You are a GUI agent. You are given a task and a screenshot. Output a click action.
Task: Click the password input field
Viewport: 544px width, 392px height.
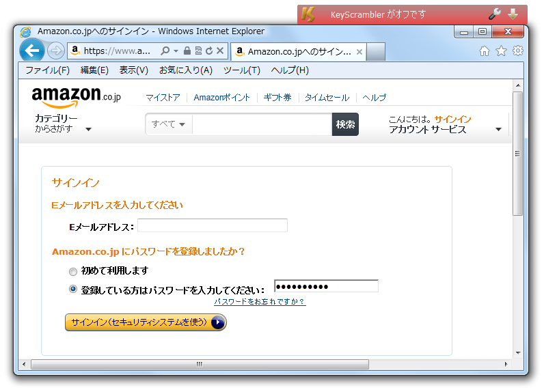326,286
